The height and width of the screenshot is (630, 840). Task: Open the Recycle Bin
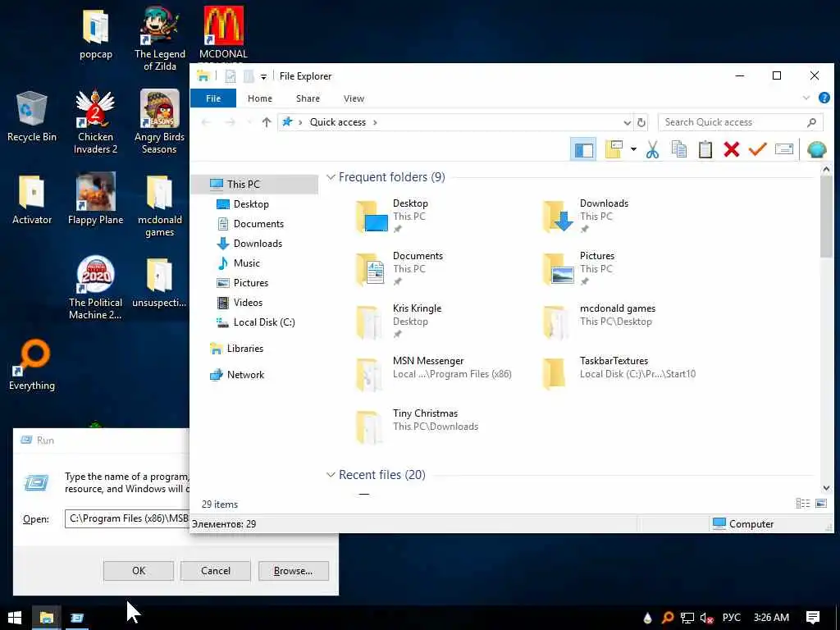click(x=32, y=116)
